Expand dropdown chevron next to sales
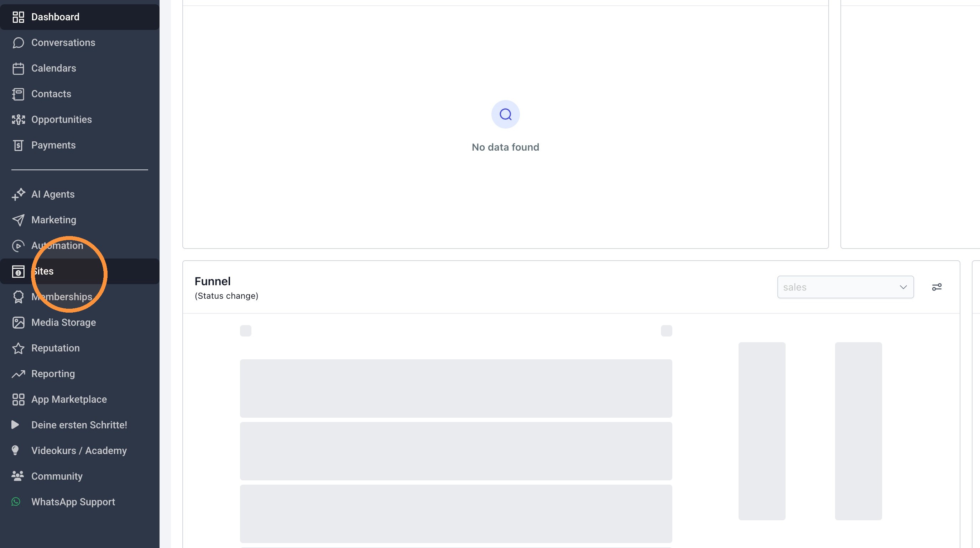 coord(903,287)
